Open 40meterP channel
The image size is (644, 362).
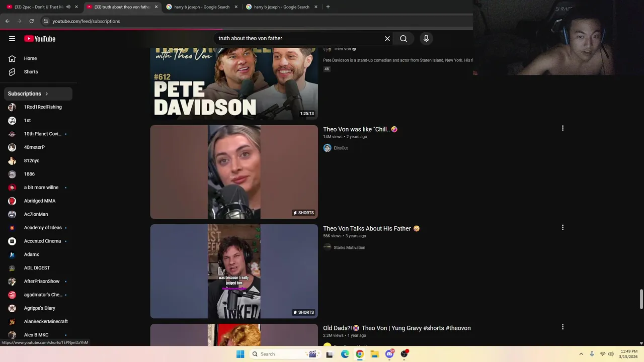[38, 147]
